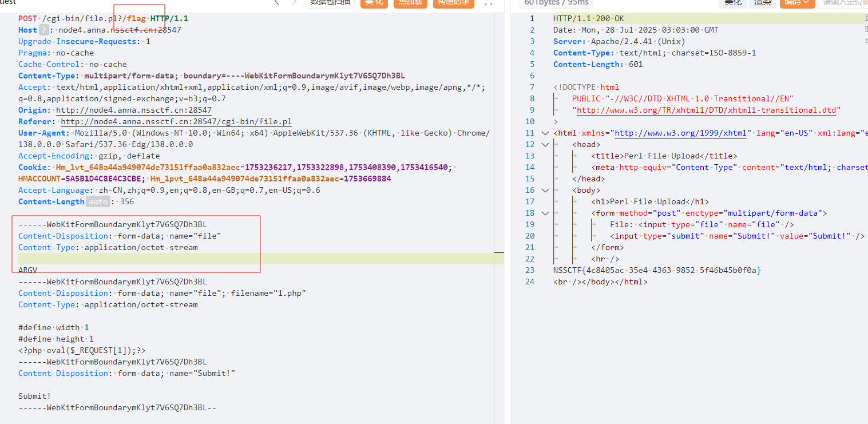The height and width of the screenshot is (424, 868).
Task: Click the 渲染 tab above the response
Action: [762, 3]
